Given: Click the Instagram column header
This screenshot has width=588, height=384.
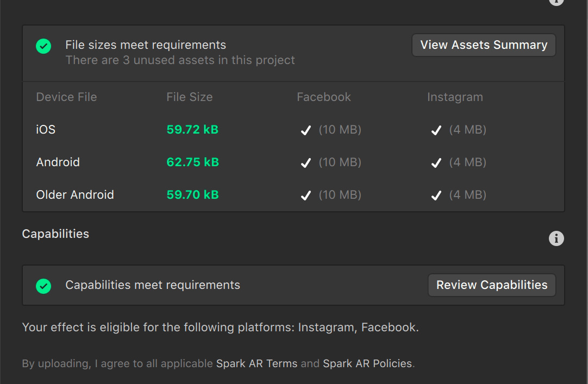Looking at the screenshot, I should point(455,97).
